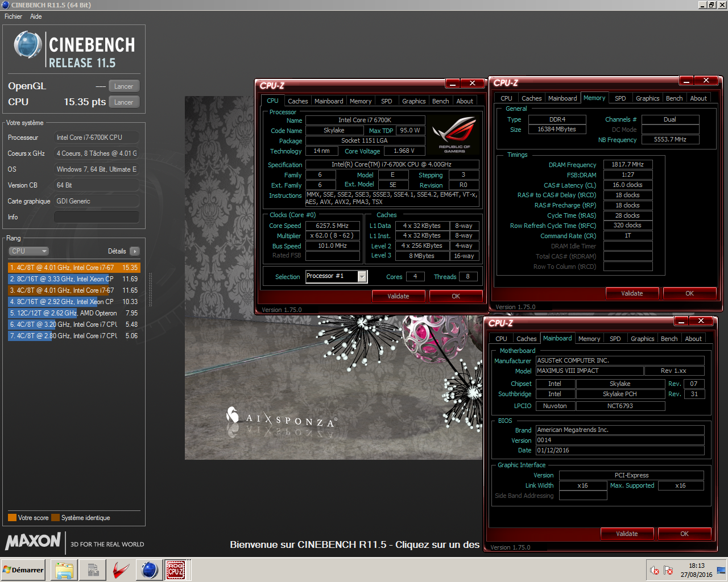Switch to SPD tab in the Memory window

point(621,98)
